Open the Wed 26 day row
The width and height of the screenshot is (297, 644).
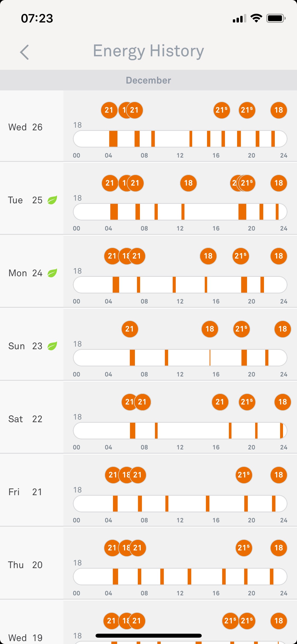(x=25, y=127)
